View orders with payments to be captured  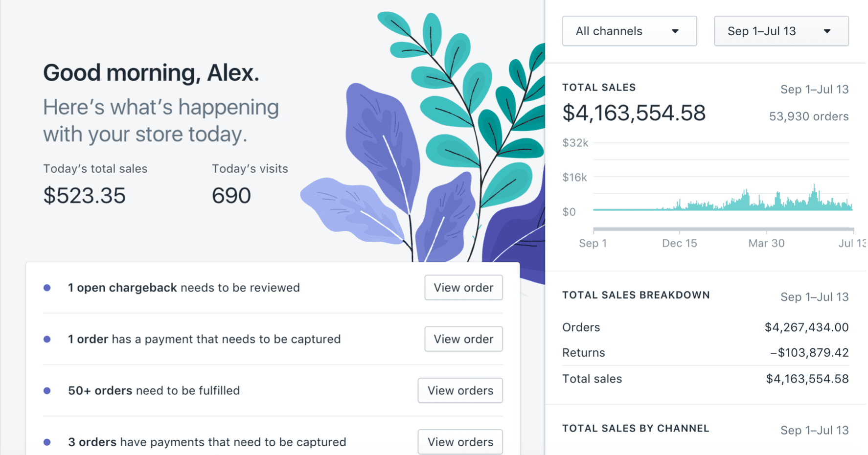click(x=460, y=442)
